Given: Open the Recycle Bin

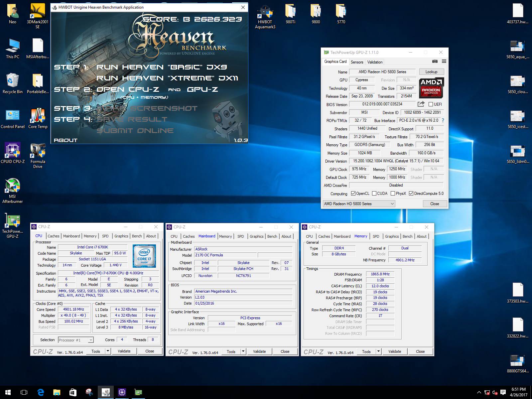Looking at the screenshot, I should click(x=13, y=83).
